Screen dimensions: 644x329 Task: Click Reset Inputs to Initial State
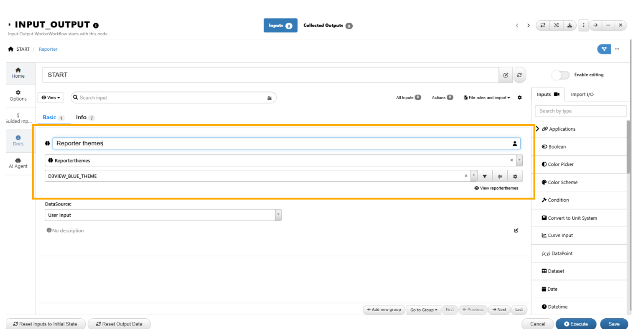45,324
